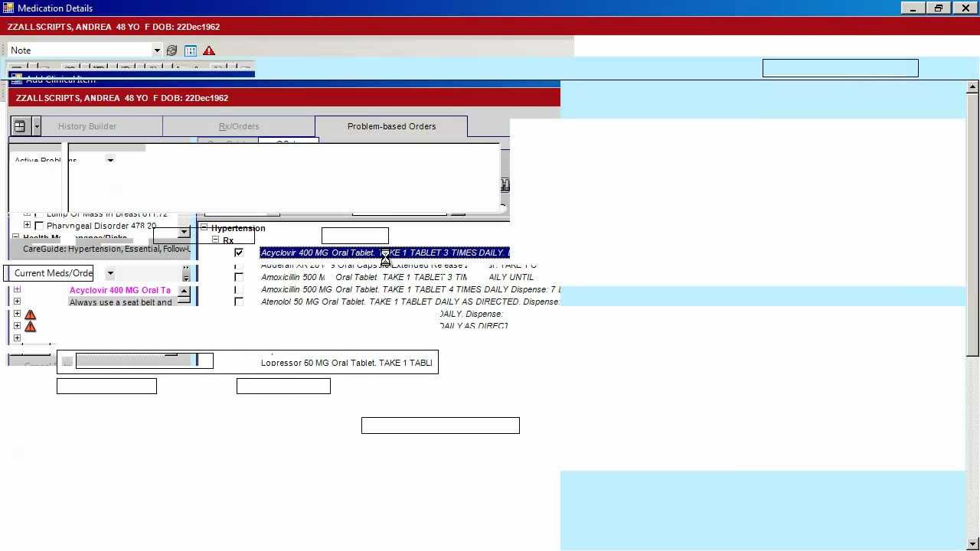Click patient banner in Add Clinical Item window
This screenshot has height=551, width=980.
pyautogui.click(x=284, y=98)
